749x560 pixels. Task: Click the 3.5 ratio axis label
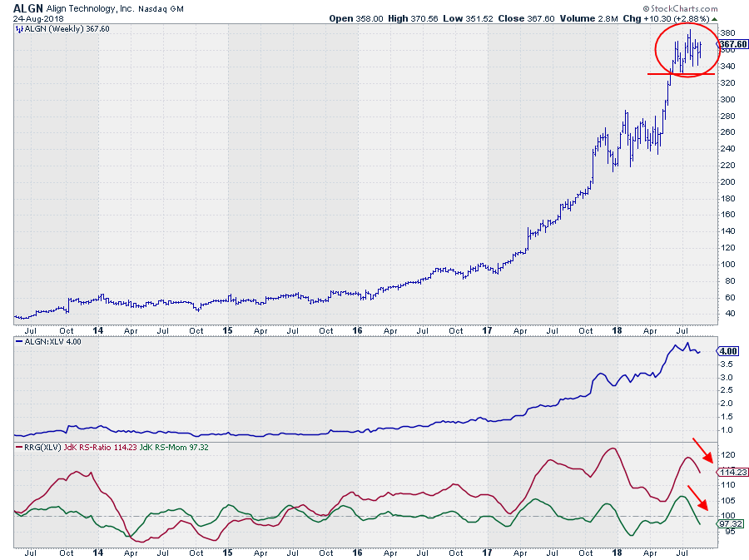click(x=727, y=364)
